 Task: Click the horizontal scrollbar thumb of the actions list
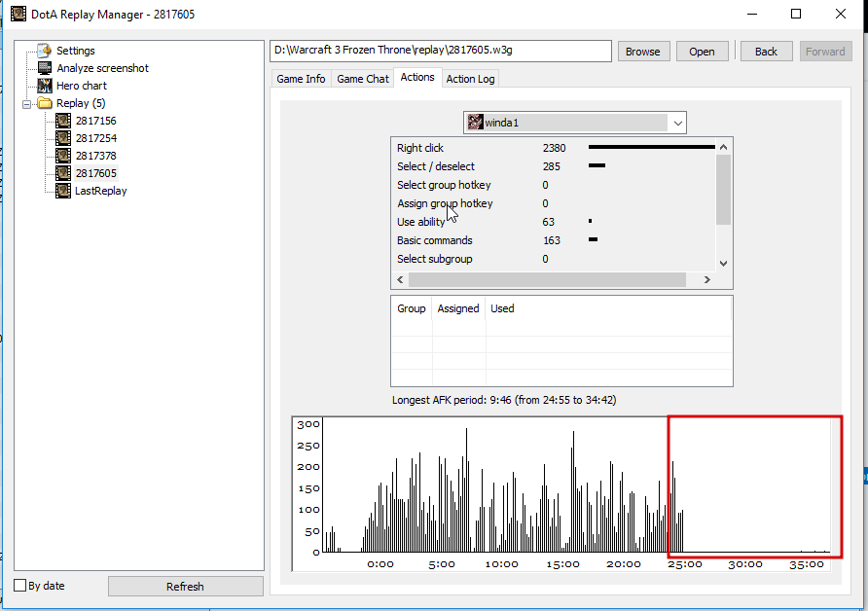[x=547, y=280]
